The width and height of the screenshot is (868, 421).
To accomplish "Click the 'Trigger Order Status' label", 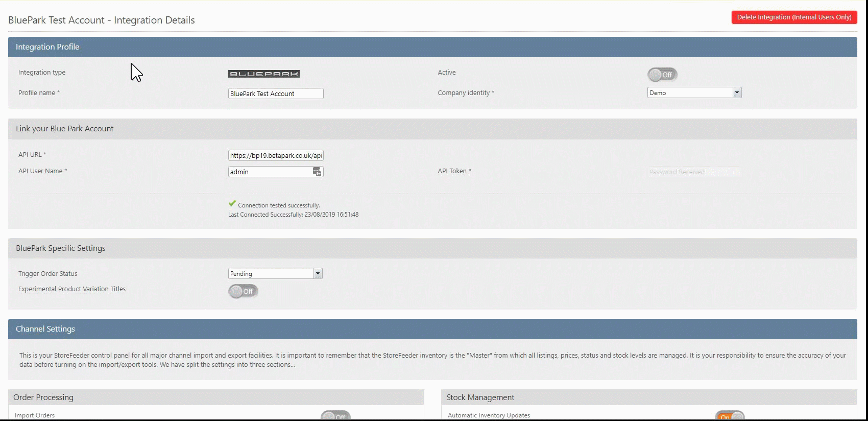I will pos(48,274).
